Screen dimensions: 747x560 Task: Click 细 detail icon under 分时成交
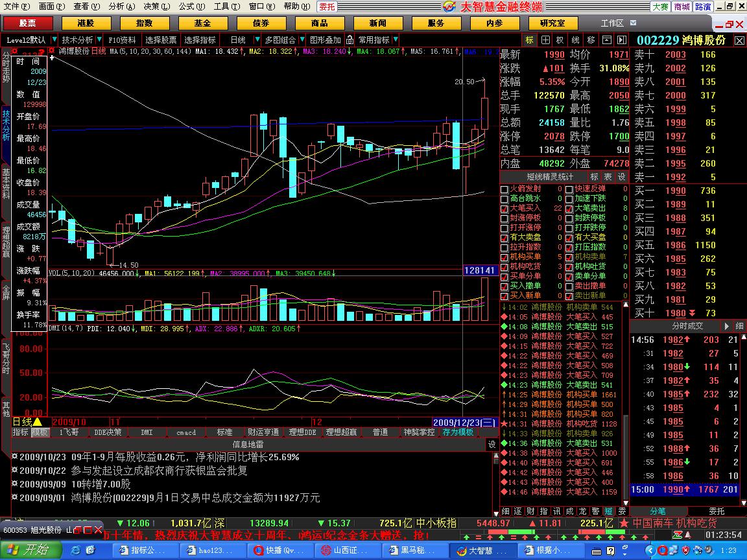coord(739,326)
